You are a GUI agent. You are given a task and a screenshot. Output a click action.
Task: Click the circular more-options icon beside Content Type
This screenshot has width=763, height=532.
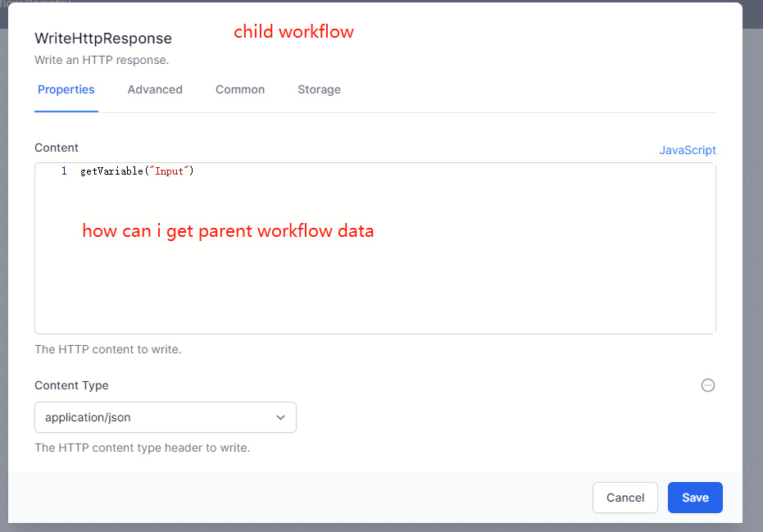tap(708, 385)
